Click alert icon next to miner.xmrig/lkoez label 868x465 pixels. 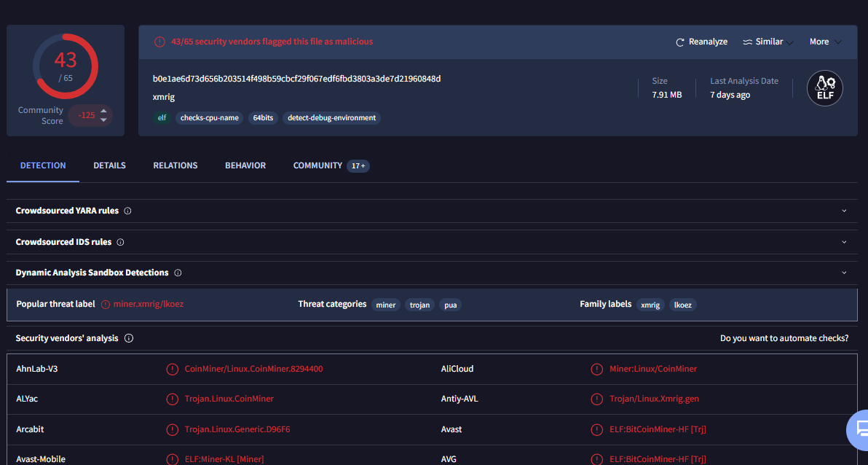coord(106,305)
